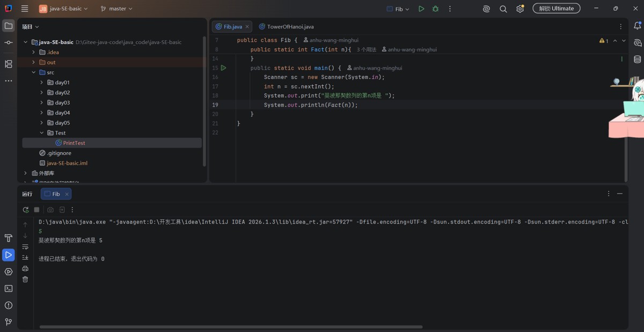Click the up stack trace arrow in console

[x=25, y=225]
